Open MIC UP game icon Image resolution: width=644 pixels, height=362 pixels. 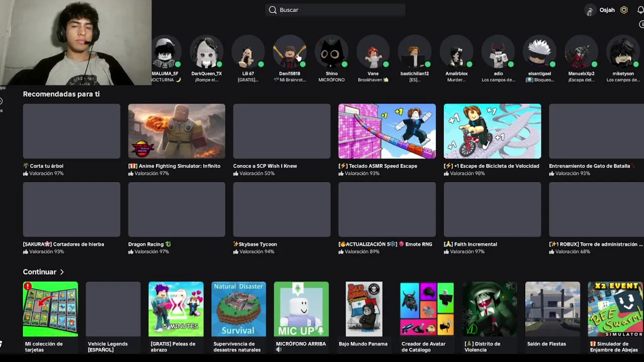click(x=301, y=309)
